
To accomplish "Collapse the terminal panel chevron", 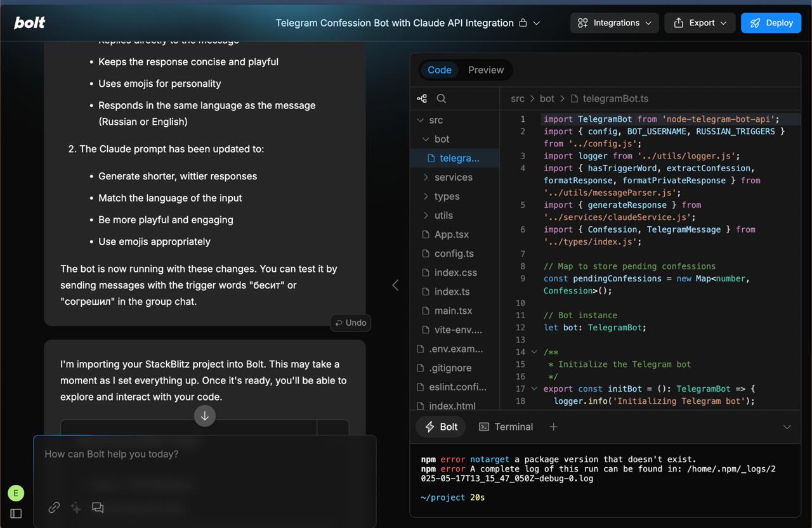I will (x=787, y=427).
